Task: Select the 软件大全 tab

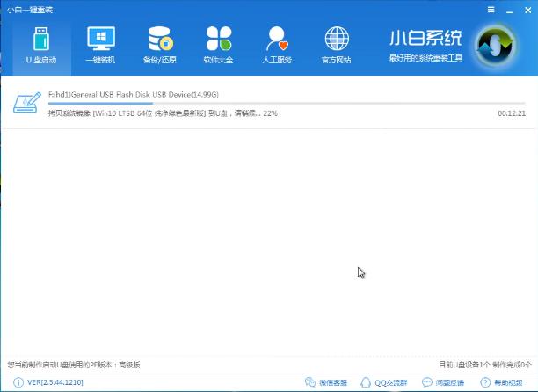Action: pyautogui.click(x=219, y=47)
